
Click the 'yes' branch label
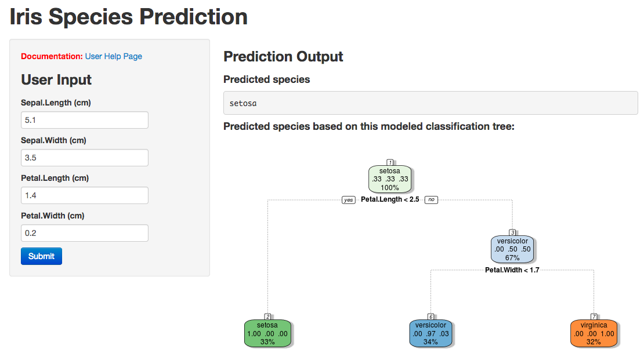(x=348, y=200)
